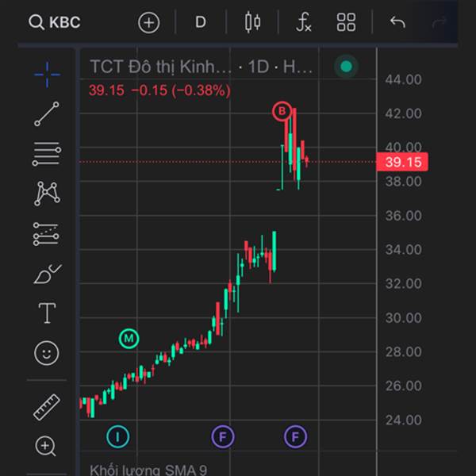Screen dimensions: 476x476
Task: Click the purple F marker under the uptrend
Action: click(223, 437)
